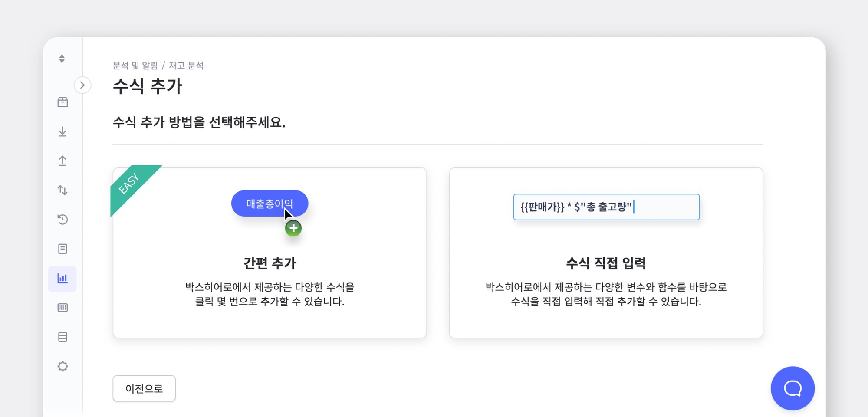Screen dimensions: 868x417
Task: Click the text 수식 추가 방법을 선택해주세요.
Action: (x=199, y=123)
